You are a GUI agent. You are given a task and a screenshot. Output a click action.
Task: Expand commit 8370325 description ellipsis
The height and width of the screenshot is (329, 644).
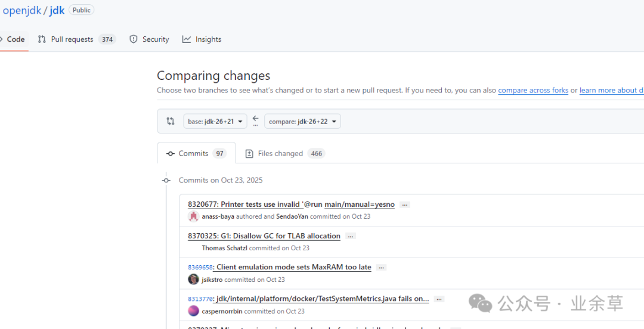click(x=351, y=237)
